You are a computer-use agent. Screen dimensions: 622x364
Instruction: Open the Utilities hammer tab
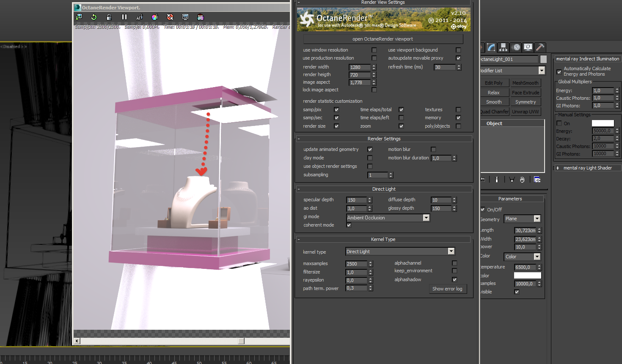(x=540, y=47)
